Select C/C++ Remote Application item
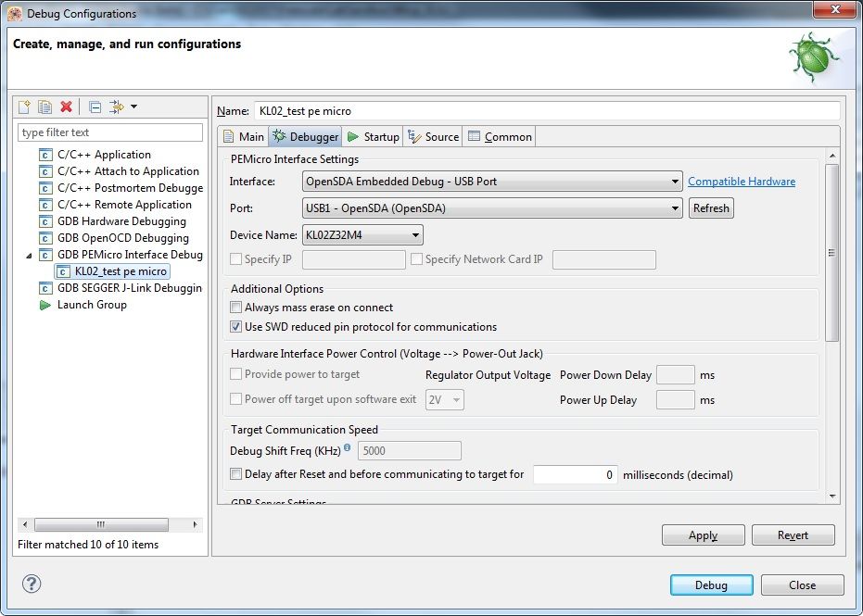This screenshot has width=863, height=616. click(x=116, y=205)
